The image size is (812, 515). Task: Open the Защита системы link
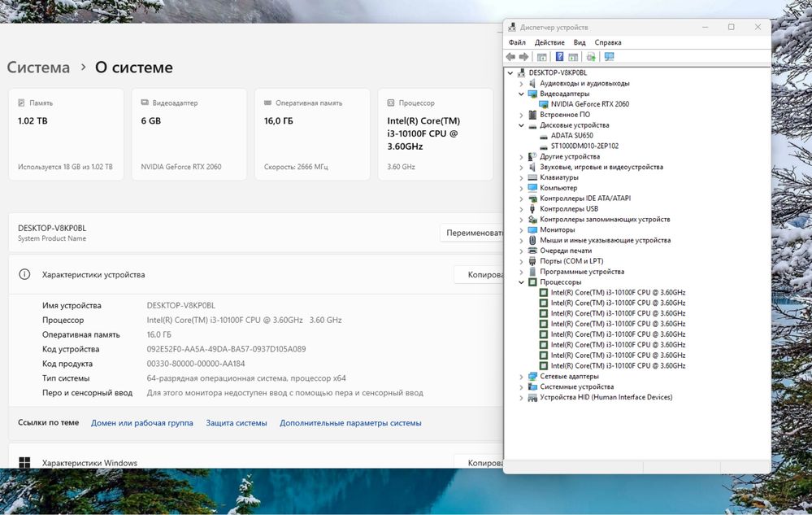[x=237, y=423]
